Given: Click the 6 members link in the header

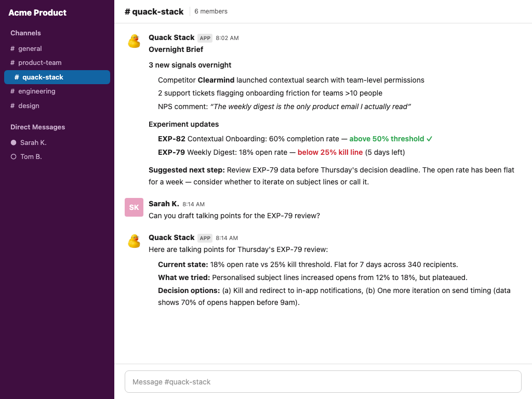Looking at the screenshot, I should click(x=210, y=11).
